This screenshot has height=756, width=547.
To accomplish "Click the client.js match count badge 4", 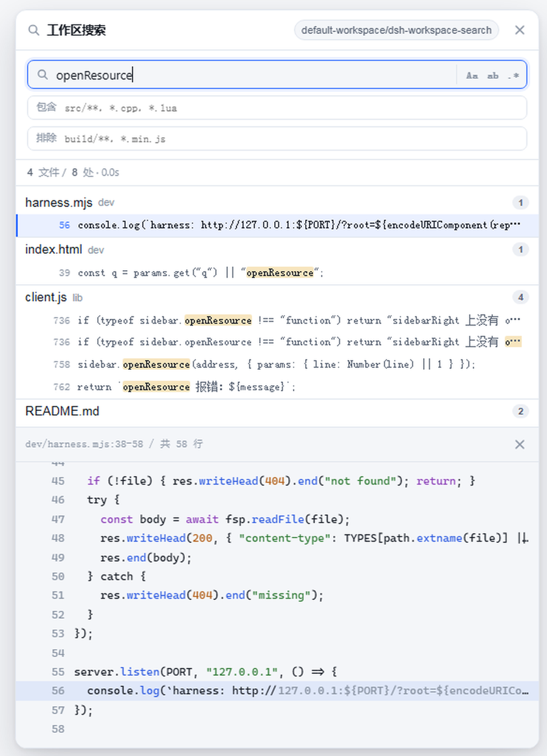I will click(520, 298).
